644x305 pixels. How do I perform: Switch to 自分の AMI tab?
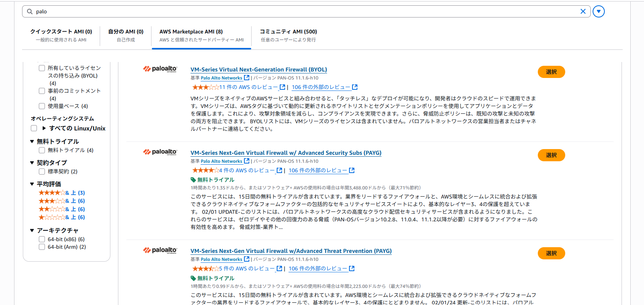pos(126,35)
